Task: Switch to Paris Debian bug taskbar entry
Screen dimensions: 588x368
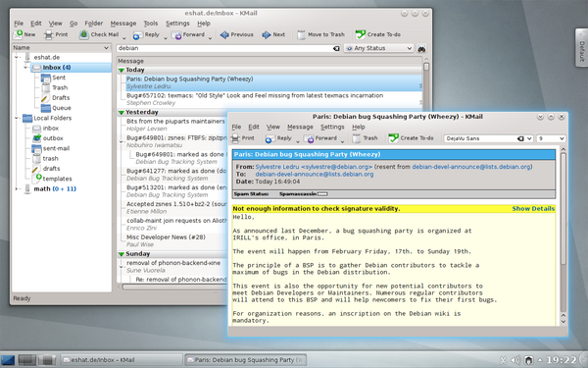Action: point(246,360)
